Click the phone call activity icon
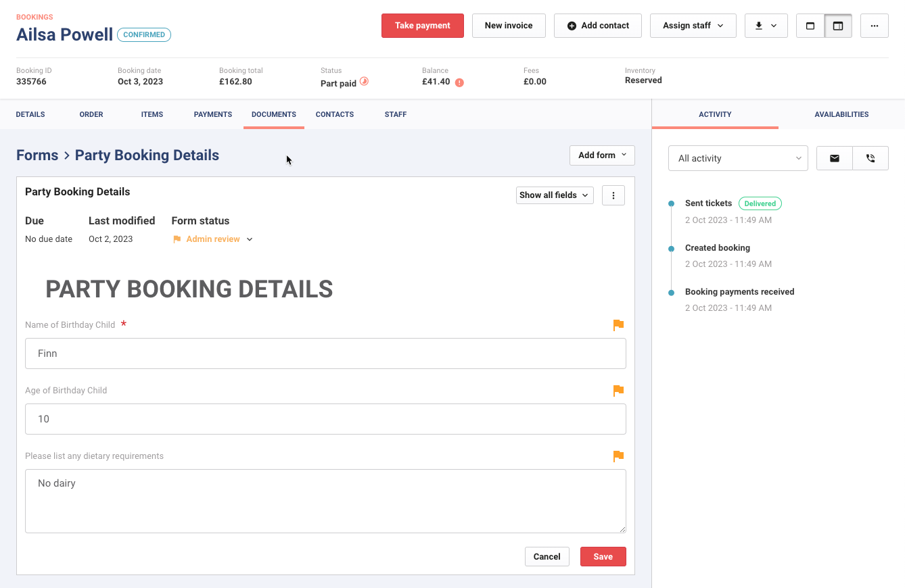The height and width of the screenshot is (588, 905). [x=871, y=158]
